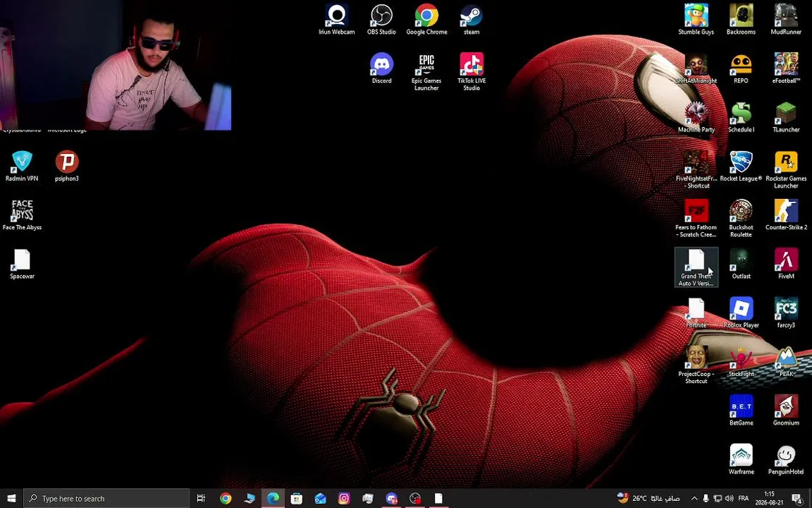Screen dimensions: 812x508
Task: Select the FiveM desktop shortcut
Action: click(786, 263)
